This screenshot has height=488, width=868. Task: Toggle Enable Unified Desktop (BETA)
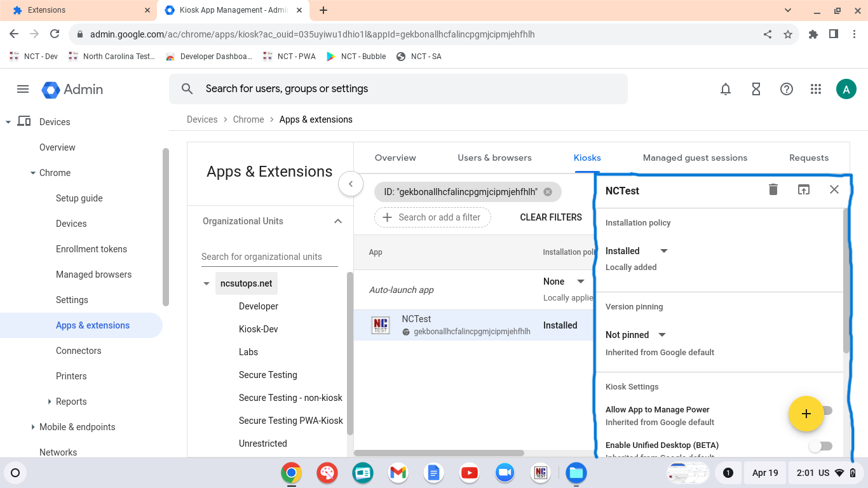point(820,446)
